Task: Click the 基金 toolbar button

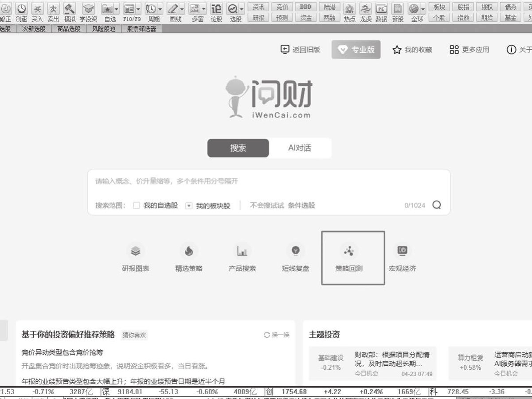Action: tap(511, 18)
